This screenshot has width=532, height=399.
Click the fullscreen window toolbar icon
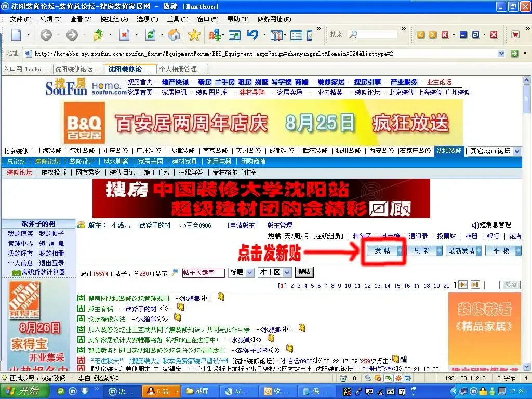tap(234, 35)
